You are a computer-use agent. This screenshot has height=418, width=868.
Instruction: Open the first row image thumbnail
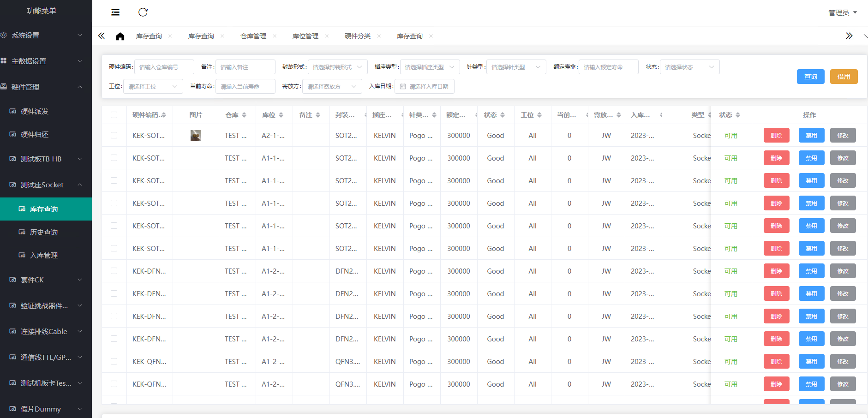click(196, 135)
